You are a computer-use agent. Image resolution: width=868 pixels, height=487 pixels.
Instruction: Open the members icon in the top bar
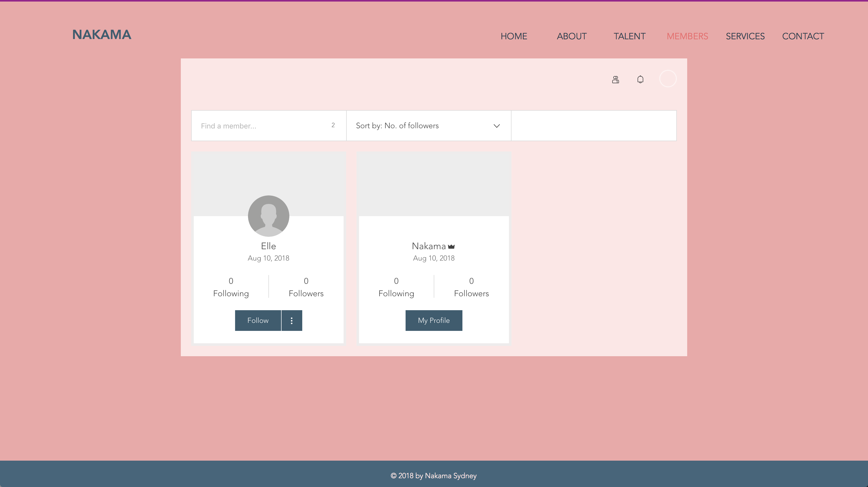[615, 80]
